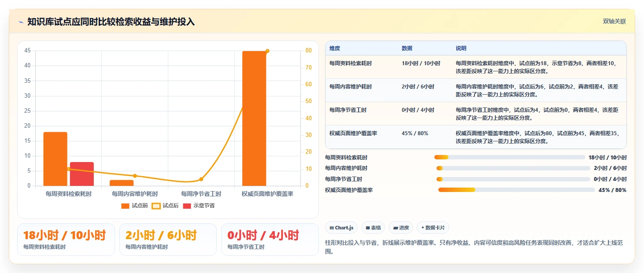Screen dimensions: 644x273
Task: Click the 权威页面维护覆盖率 x-axis label
Action: tap(267, 194)
